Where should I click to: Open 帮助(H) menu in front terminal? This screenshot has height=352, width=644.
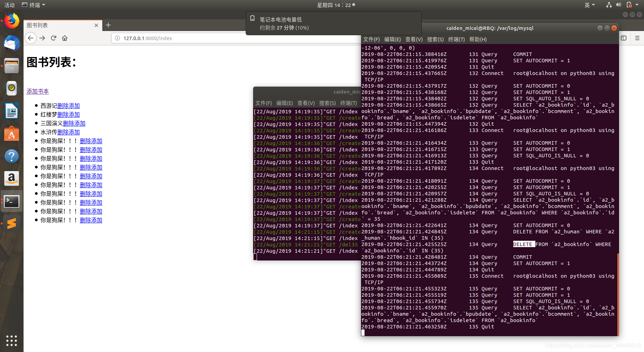click(x=478, y=39)
